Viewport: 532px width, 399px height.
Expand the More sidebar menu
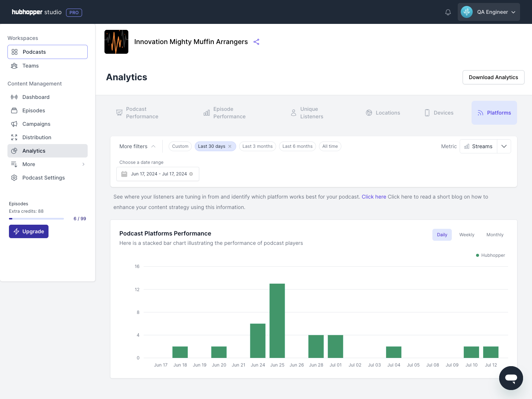(83, 164)
